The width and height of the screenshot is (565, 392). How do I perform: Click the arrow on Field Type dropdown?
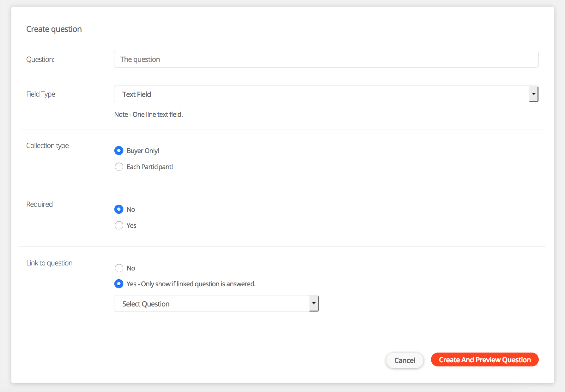pyautogui.click(x=533, y=94)
